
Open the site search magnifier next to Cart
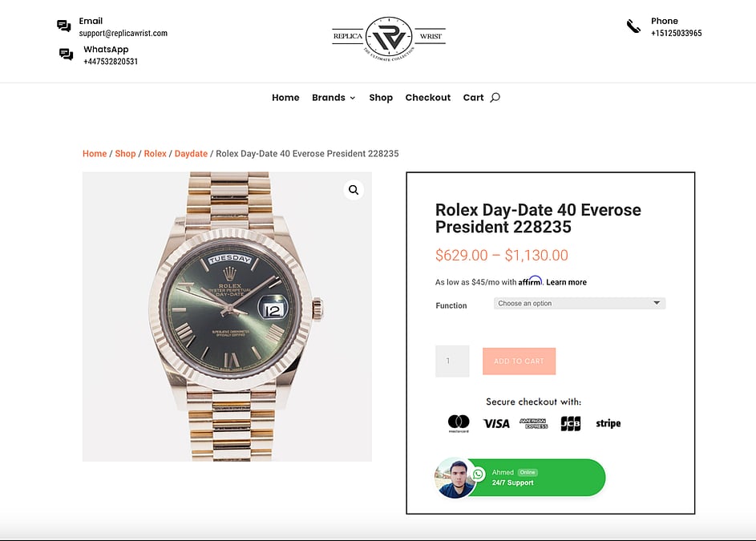point(495,97)
